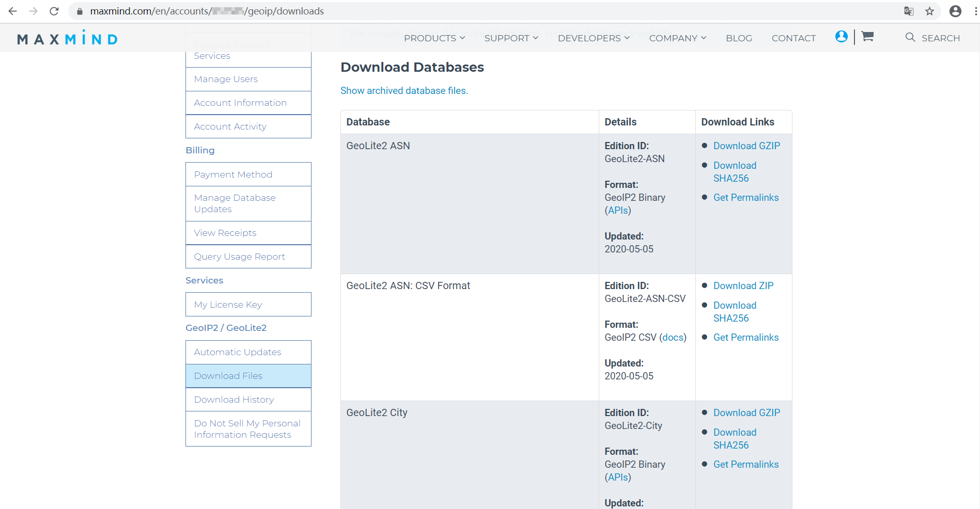Click the browser back arrow

click(x=13, y=11)
